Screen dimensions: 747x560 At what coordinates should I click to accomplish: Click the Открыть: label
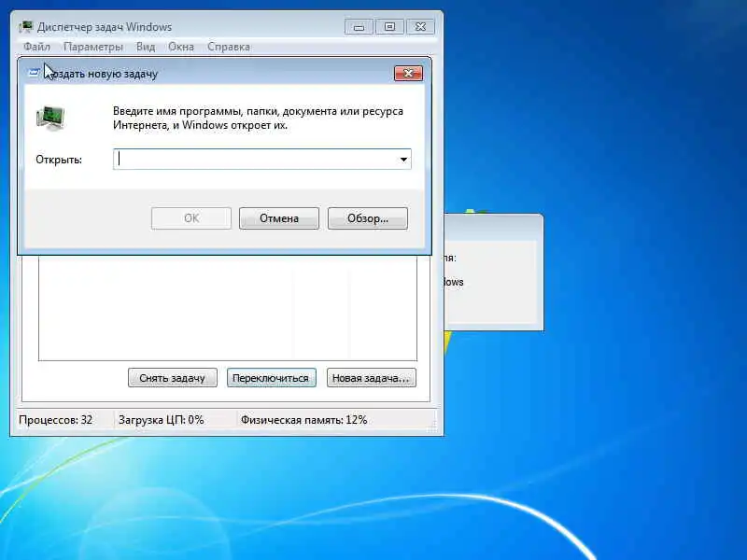point(59,160)
